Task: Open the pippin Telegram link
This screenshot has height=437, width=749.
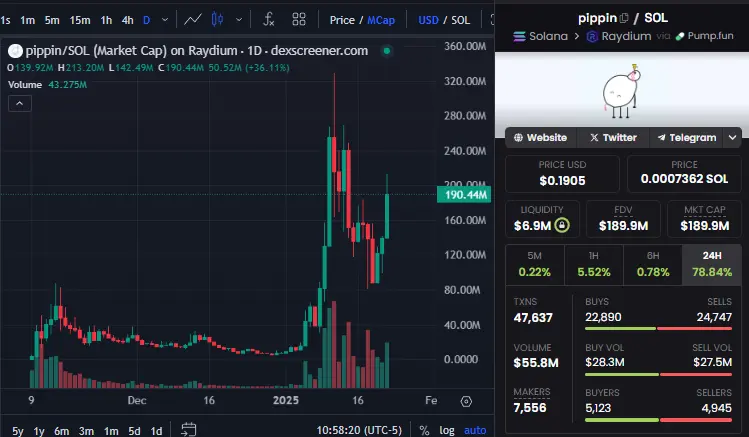Action: point(687,138)
